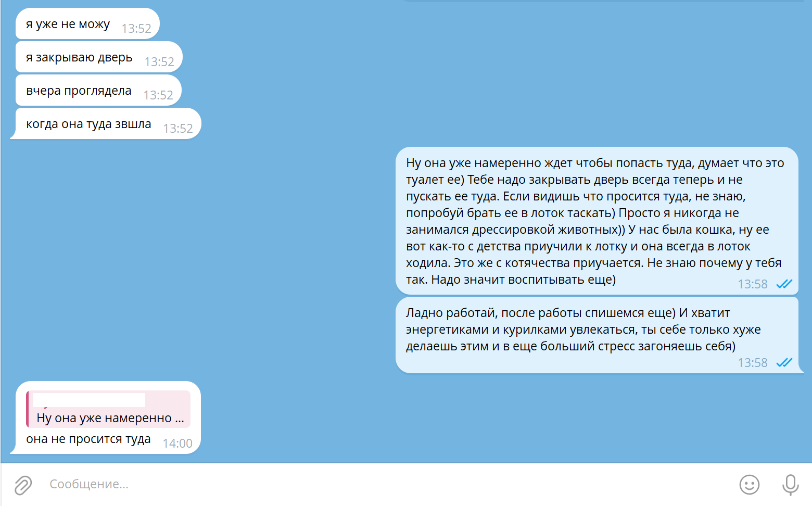Open the emoji smiley picker
This screenshot has width=812, height=506.
click(x=750, y=485)
